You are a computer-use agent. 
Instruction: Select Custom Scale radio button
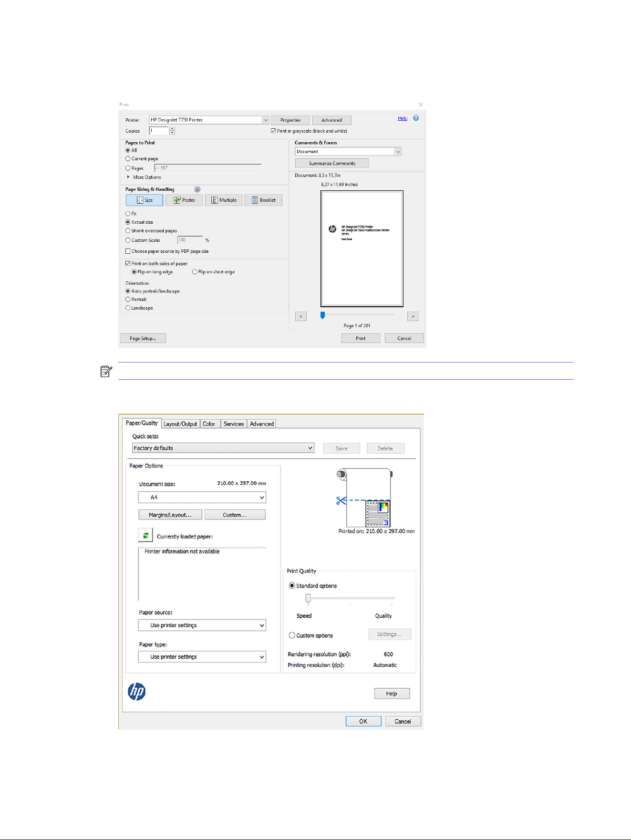coord(128,240)
